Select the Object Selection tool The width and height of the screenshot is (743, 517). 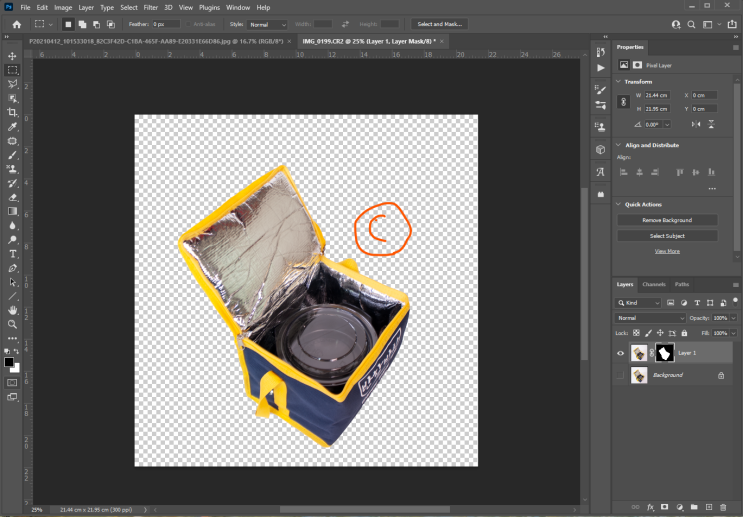tap(12, 99)
